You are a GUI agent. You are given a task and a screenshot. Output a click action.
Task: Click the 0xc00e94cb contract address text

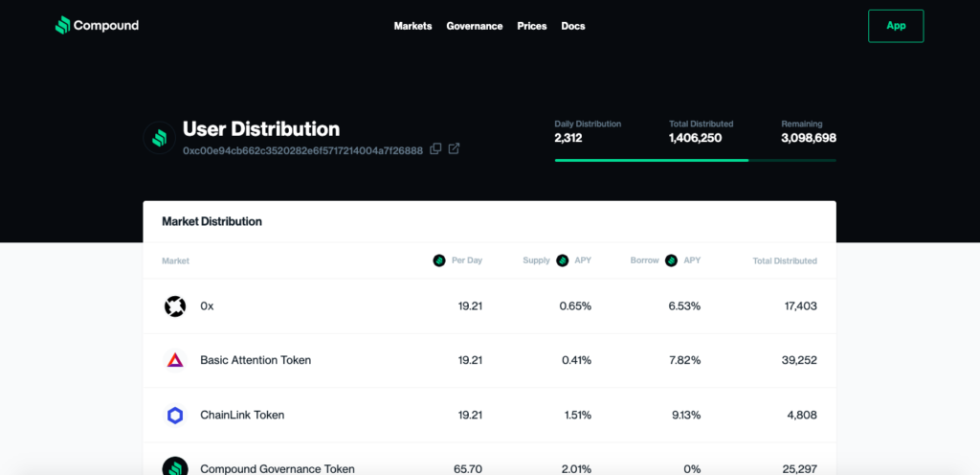tap(302, 150)
